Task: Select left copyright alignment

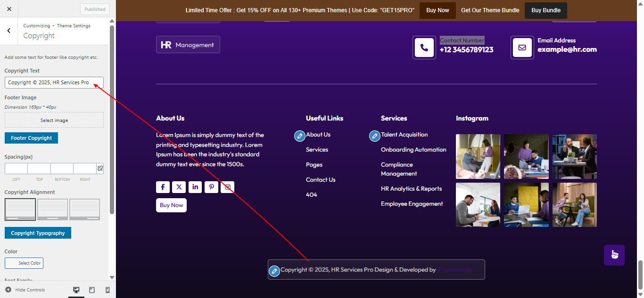Action: pyautogui.click(x=20, y=209)
